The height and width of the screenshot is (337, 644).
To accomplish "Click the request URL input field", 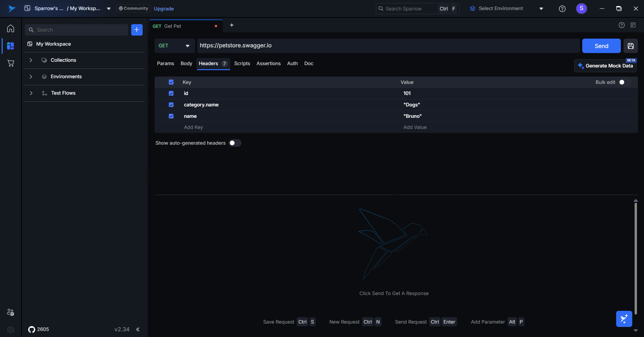I will (388, 46).
